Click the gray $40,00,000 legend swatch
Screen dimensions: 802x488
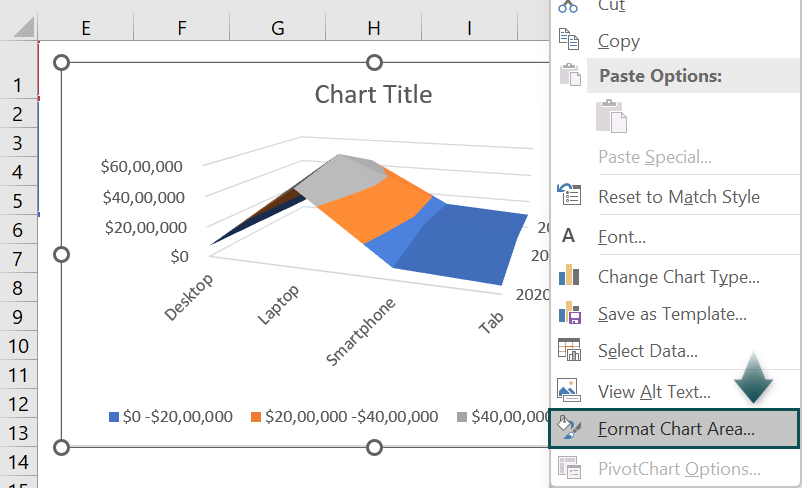[462, 417]
